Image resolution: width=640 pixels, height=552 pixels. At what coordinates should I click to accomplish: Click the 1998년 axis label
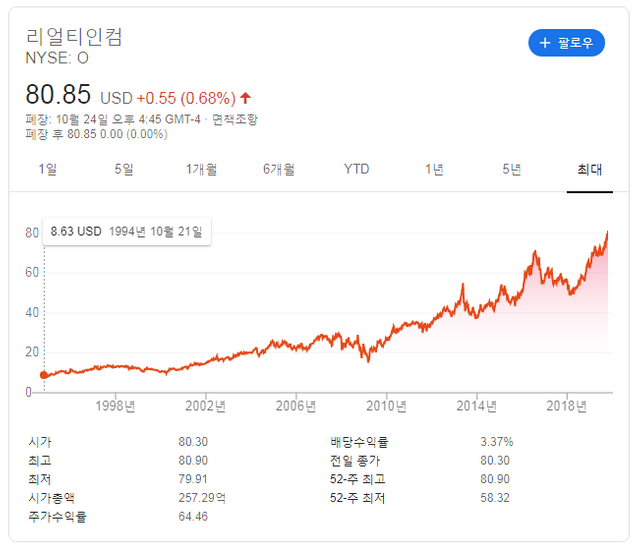tap(115, 406)
